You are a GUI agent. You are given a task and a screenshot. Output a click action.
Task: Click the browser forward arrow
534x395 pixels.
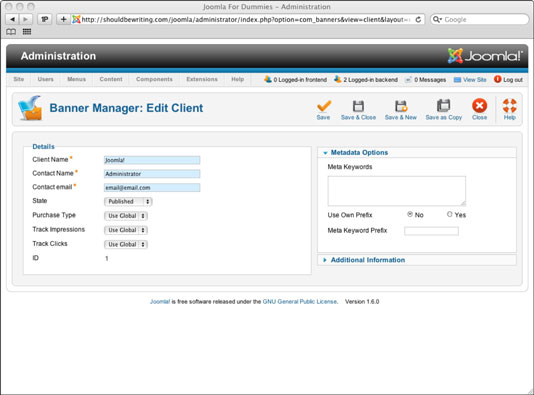tap(25, 19)
